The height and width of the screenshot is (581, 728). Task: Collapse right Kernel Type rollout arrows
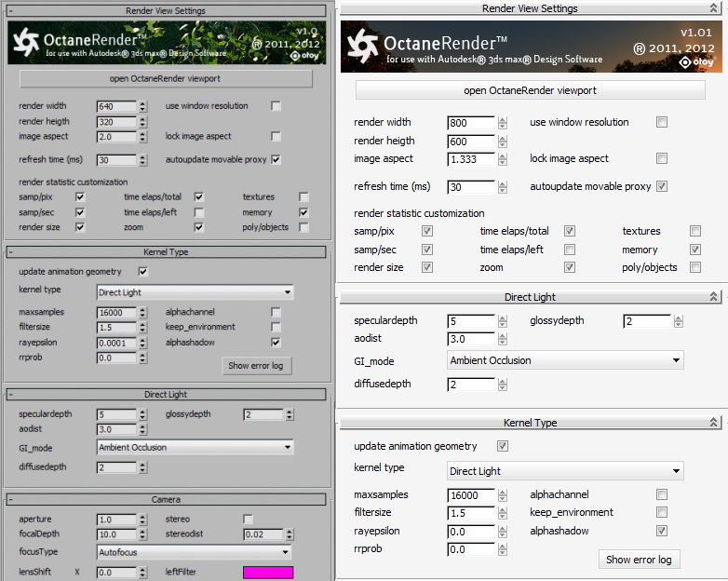(x=714, y=422)
